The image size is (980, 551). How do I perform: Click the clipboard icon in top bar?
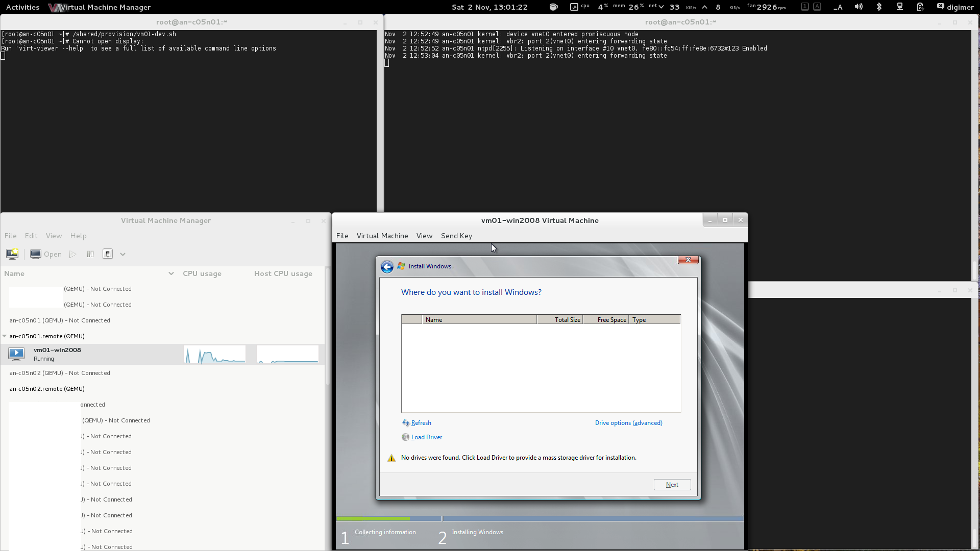(920, 7)
